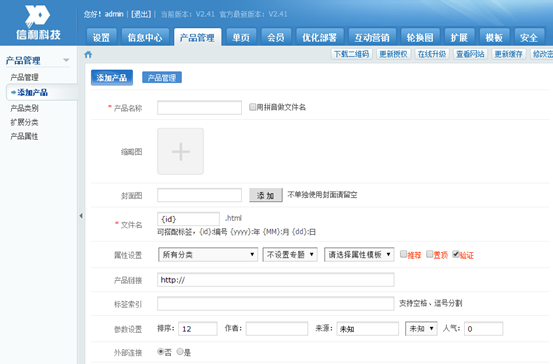
Task: Open the 请选择属性模板 dropdown
Action: pos(359,254)
